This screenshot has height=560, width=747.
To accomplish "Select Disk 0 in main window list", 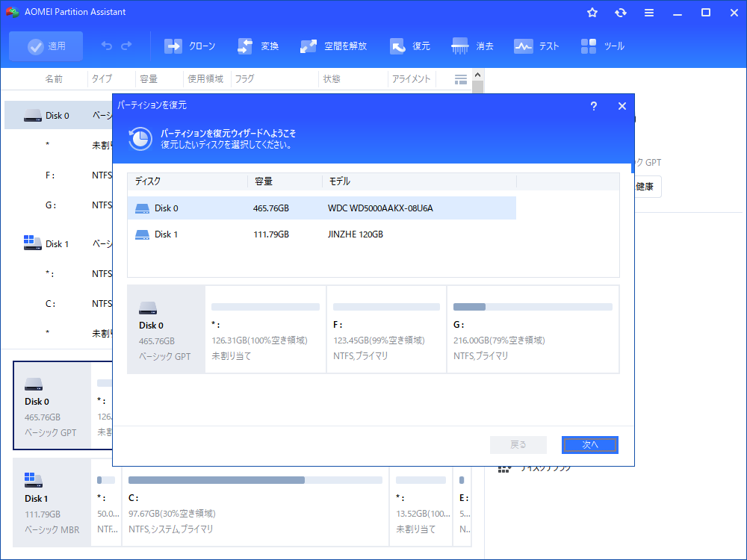I will coord(58,115).
